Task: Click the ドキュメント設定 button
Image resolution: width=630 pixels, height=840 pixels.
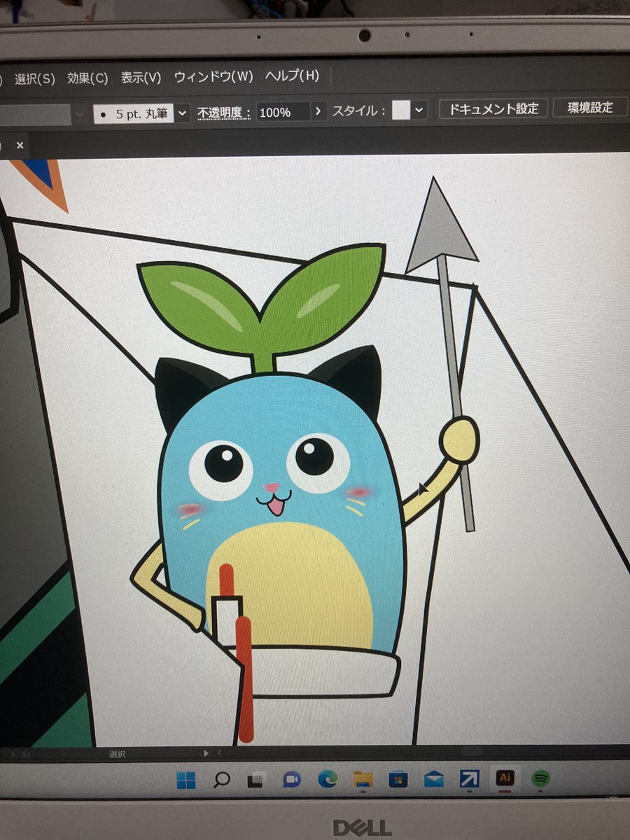Action: [493, 108]
